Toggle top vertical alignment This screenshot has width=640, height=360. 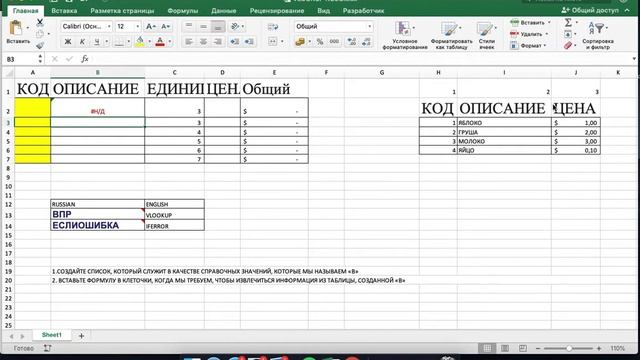pos(189,27)
